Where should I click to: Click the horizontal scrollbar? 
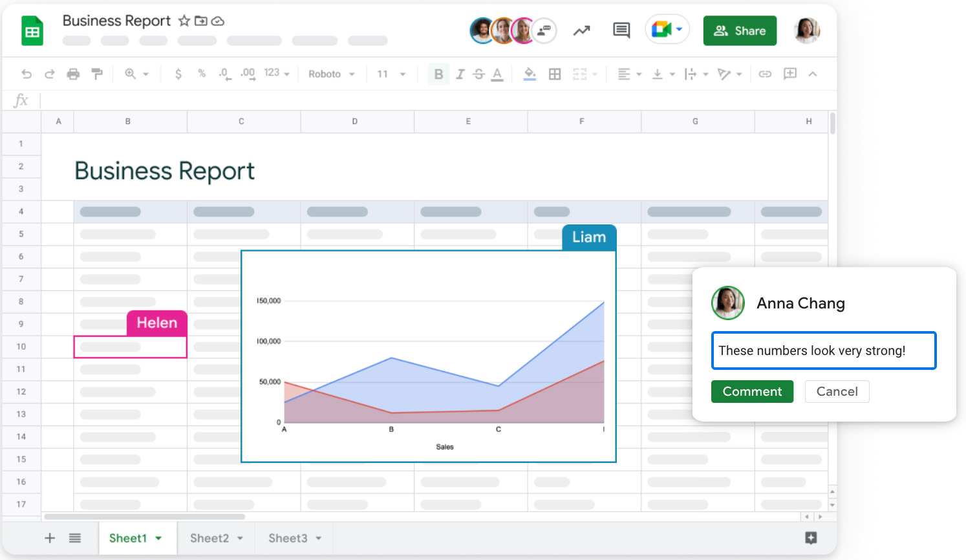tap(145, 517)
